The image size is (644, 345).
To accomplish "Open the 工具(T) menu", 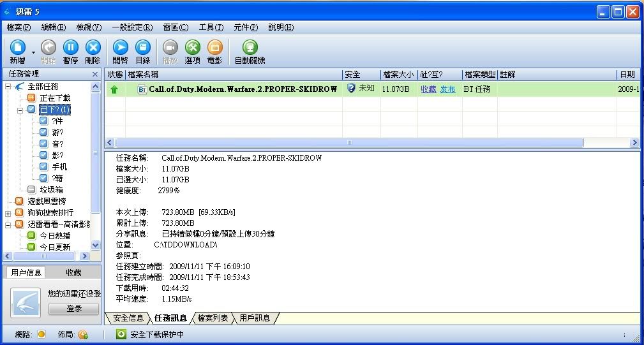I will [211, 27].
